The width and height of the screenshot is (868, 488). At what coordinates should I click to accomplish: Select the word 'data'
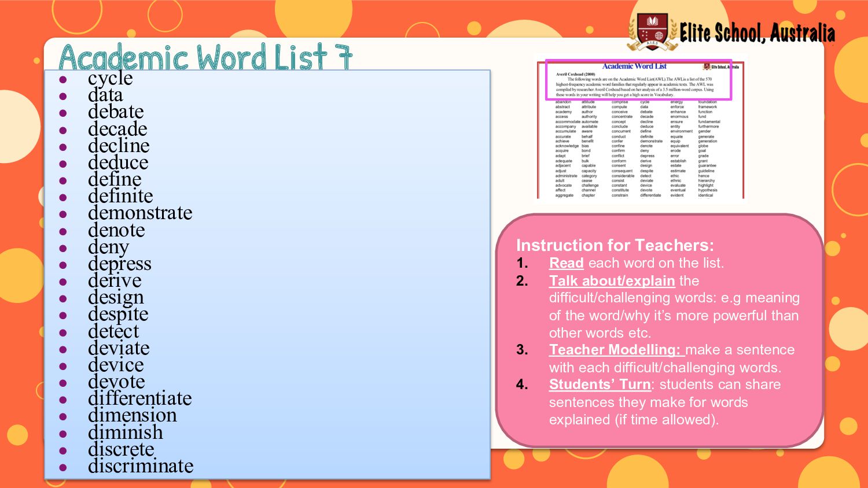click(x=105, y=95)
